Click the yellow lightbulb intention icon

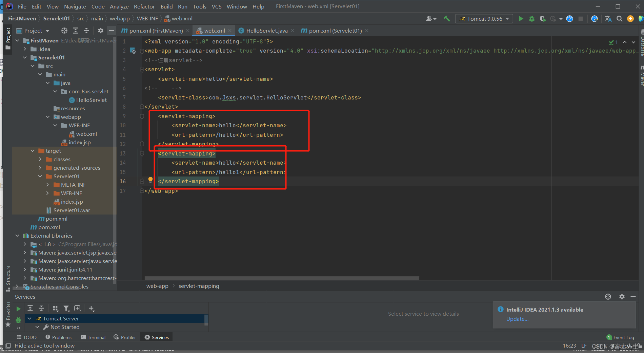[150, 180]
